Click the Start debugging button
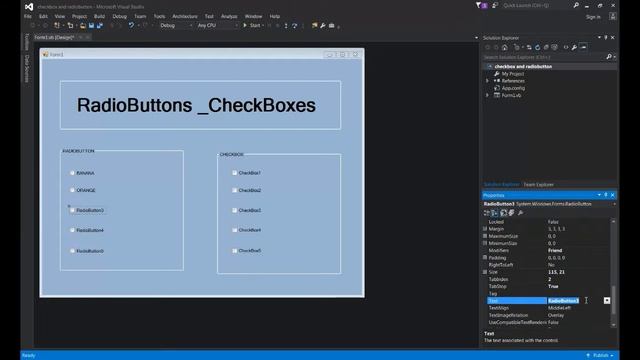Screen dimensions: 640x360 coord(253,25)
